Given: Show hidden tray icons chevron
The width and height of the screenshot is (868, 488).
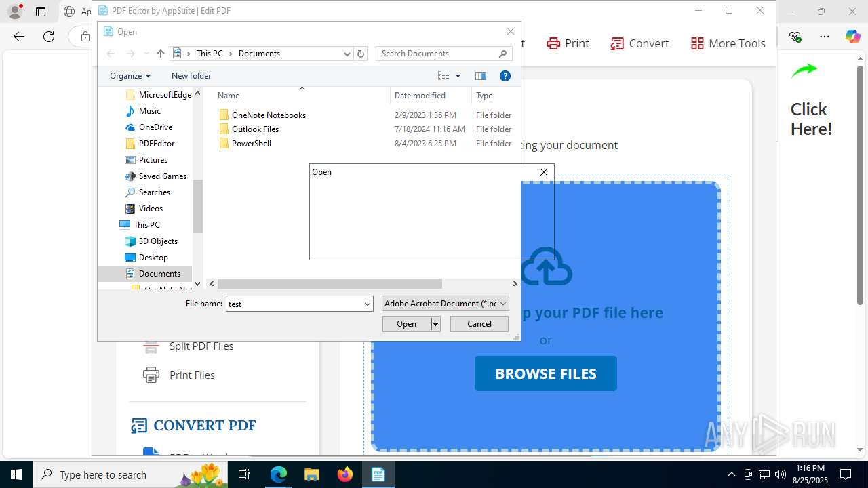Looking at the screenshot, I should pyautogui.click(x=731, y=474).
